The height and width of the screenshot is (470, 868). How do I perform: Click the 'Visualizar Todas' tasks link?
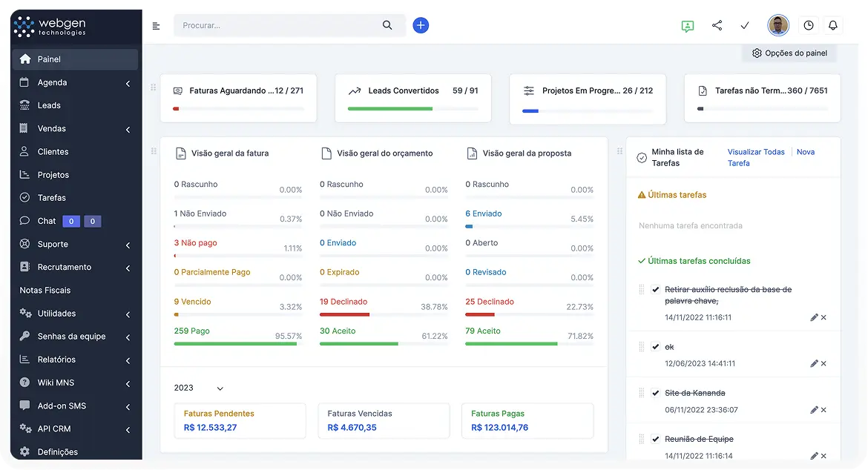756,152
